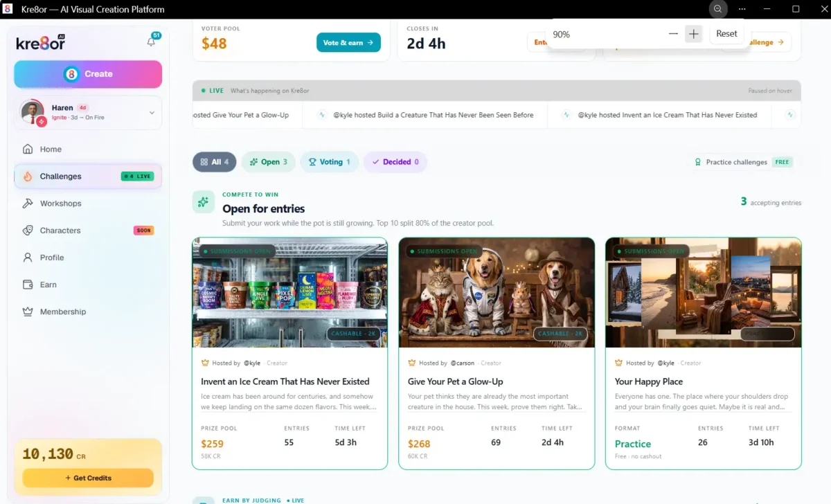Open the Home menu item
Screen dimensions: 831x504
[x=88, y=149]
